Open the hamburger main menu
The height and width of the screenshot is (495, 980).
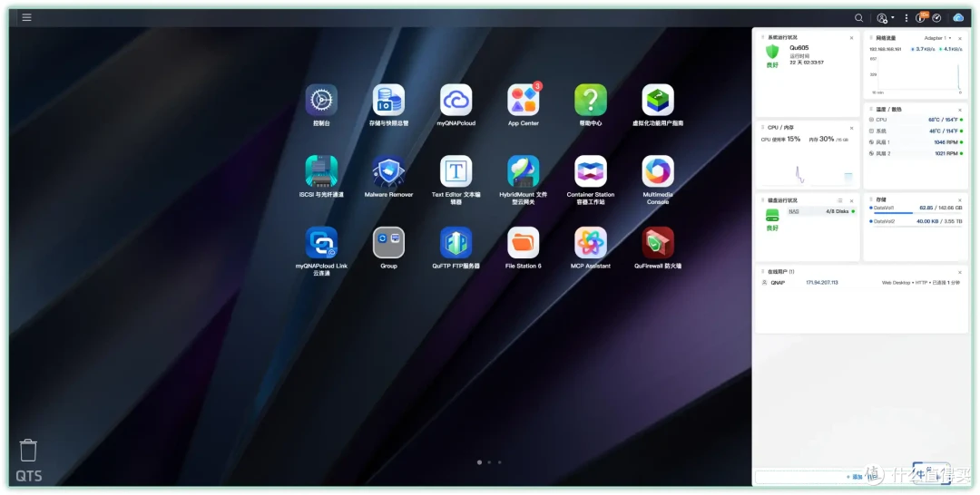tap(27, 17)
